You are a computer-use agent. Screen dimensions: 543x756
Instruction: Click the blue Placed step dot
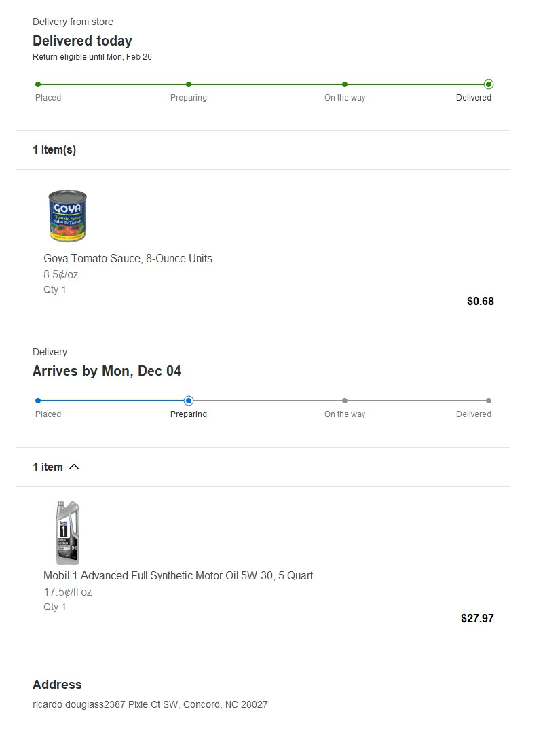coord(38,401)
